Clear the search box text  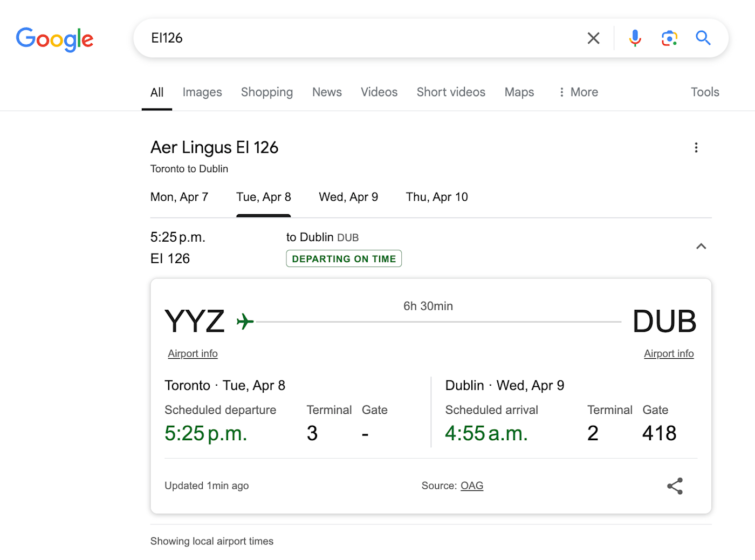593,38
